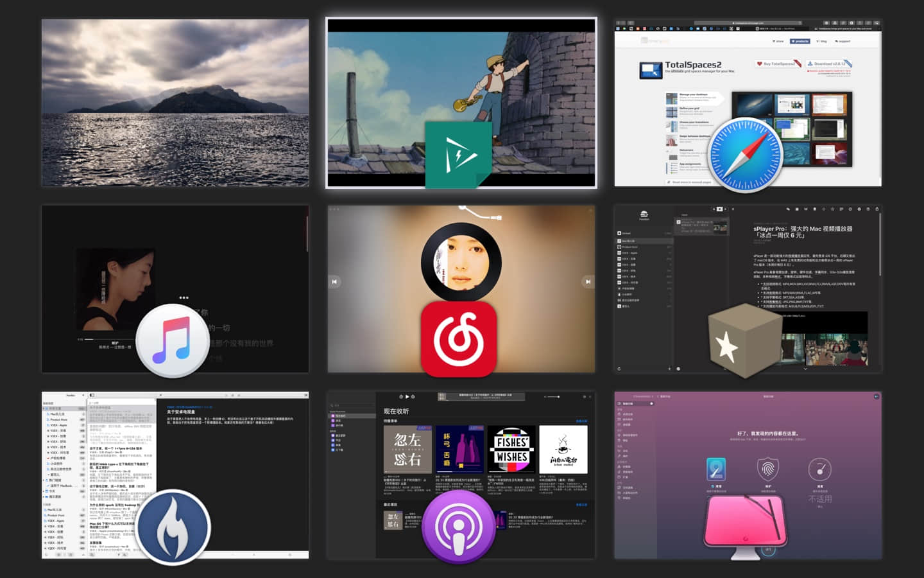Click the assistant icon at CleanMyMac's top right
924x578 pixels.
pyautogui.click(x=877, y=396)
